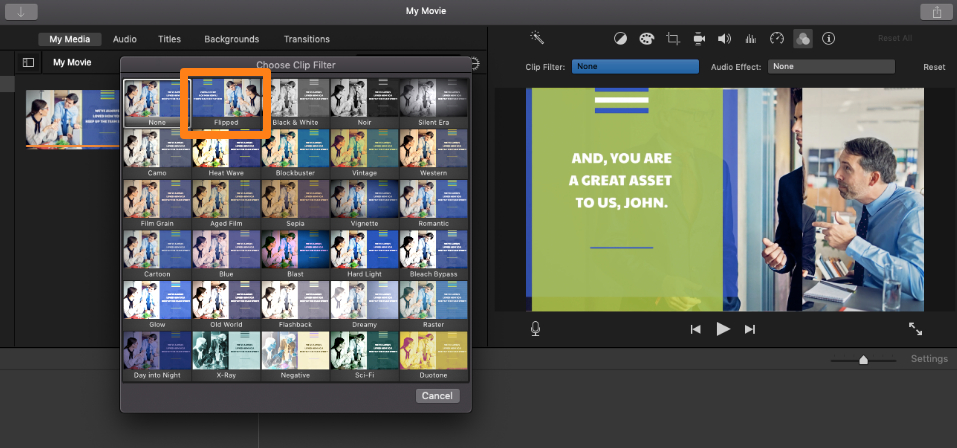Open the noise reduction equalizer icon

click(751, 39)
